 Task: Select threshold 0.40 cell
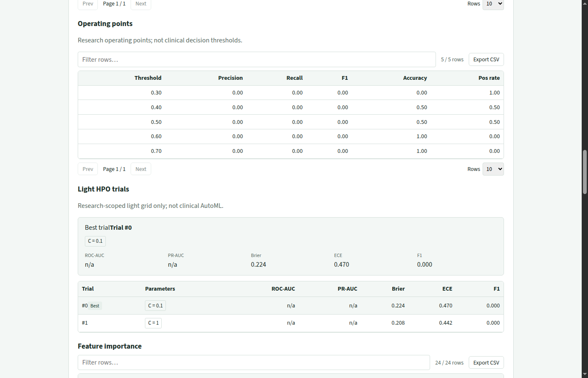pyautogui.click(x=156, y=107)
